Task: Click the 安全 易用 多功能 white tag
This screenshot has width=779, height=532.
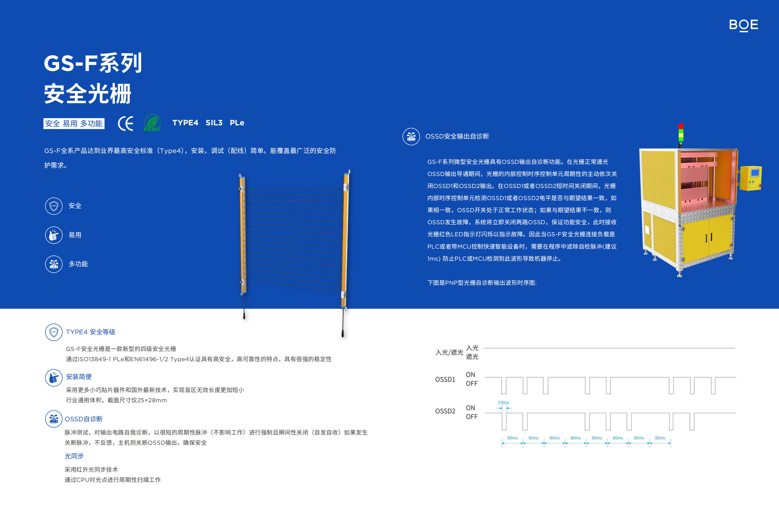Action: [x=74, y=124]
